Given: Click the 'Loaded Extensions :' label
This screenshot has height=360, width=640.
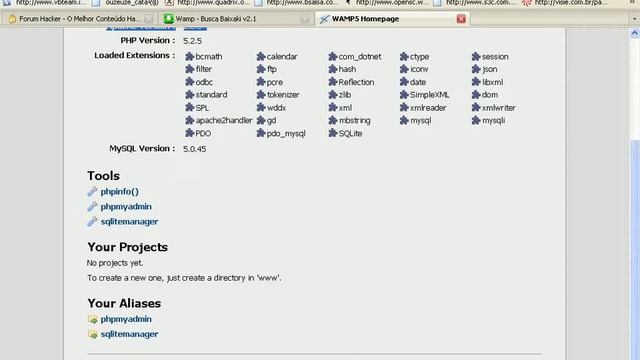Looking at the screenshot, I should point(135,56).
